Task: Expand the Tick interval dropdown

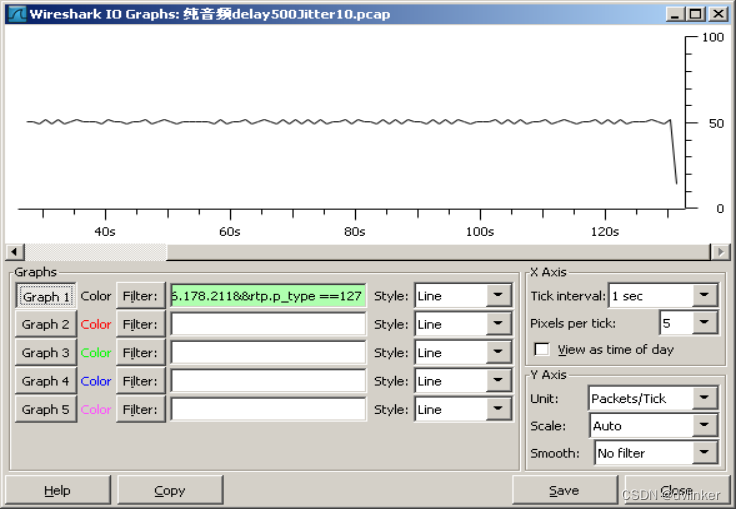Action: click(663, 296)
